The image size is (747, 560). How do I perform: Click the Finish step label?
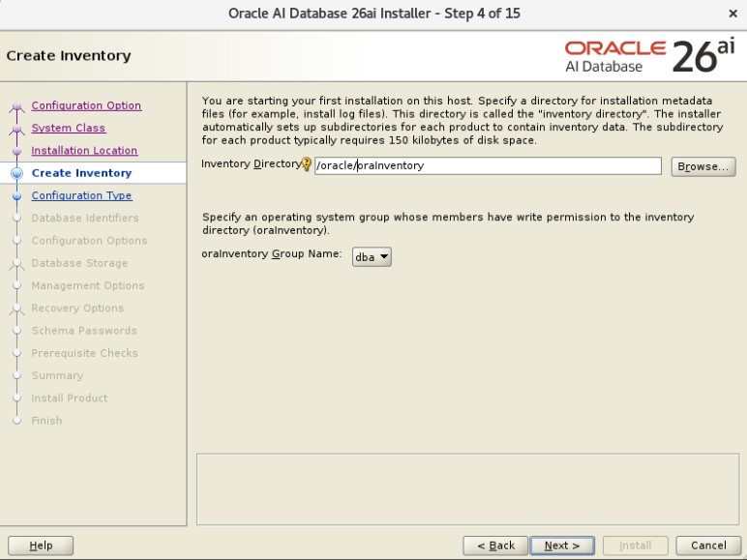(46, 421)
